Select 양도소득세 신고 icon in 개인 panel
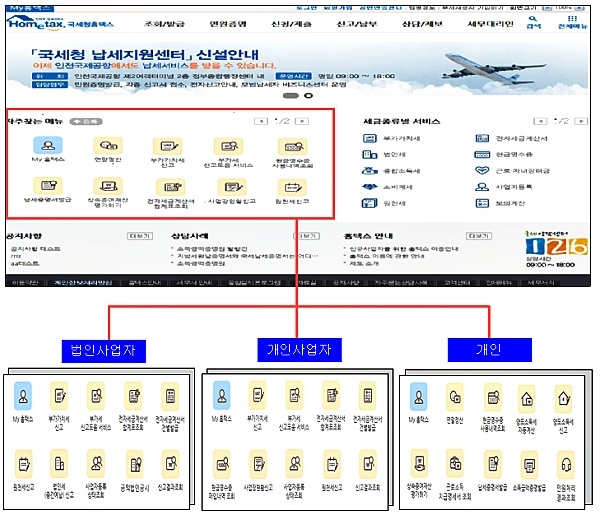 [x=565, y=399]
